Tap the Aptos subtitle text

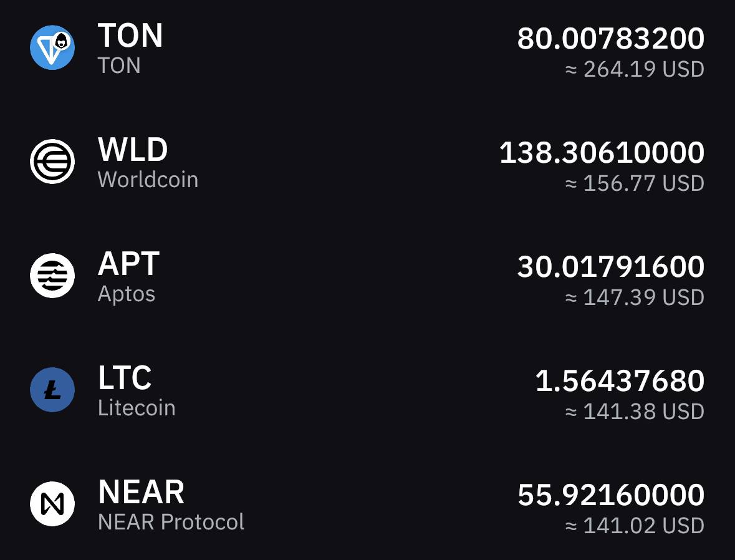126,294
